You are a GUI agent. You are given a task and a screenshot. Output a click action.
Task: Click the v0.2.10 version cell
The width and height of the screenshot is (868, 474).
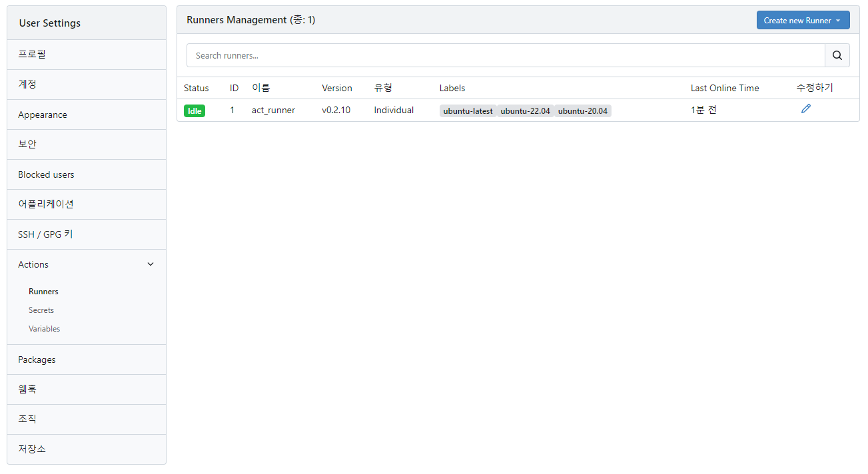(336, 110)
